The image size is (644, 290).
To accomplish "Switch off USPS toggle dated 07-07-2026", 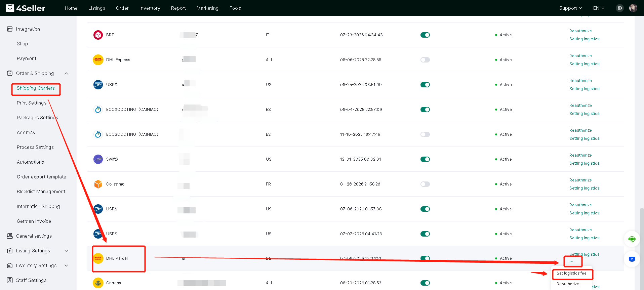I will pyautogui.click(x=425, y=234).
